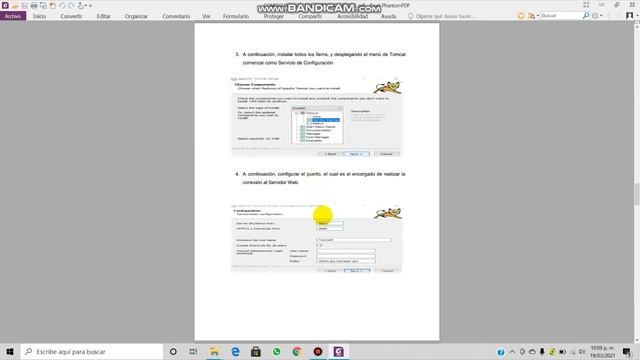Switch to the Inicio ribbon tab

coord(39,16)
